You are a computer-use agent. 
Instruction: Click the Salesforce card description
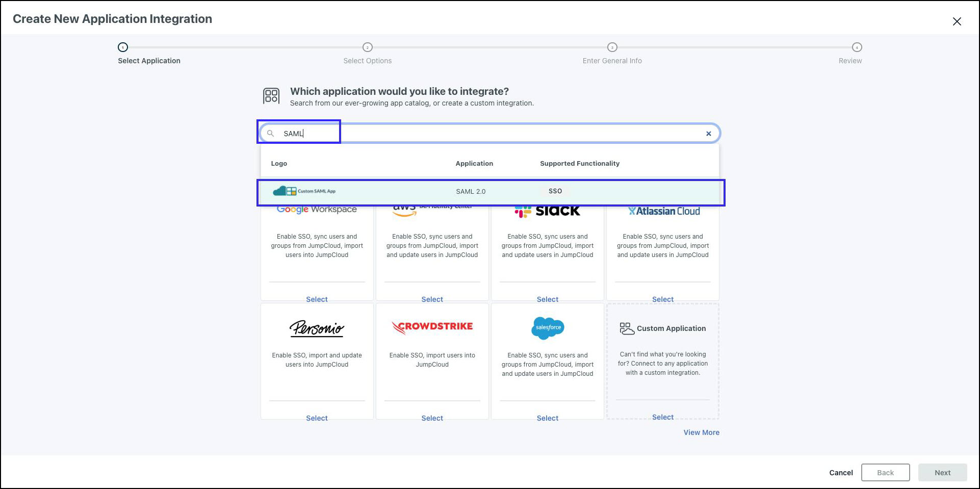(548, 365)
